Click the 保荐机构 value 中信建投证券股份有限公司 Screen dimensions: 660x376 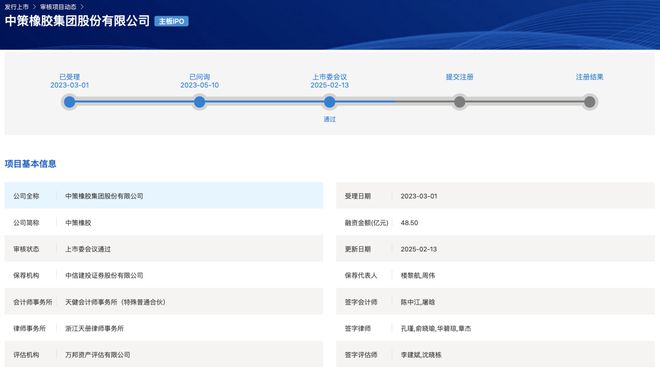(x=104, y=275)
